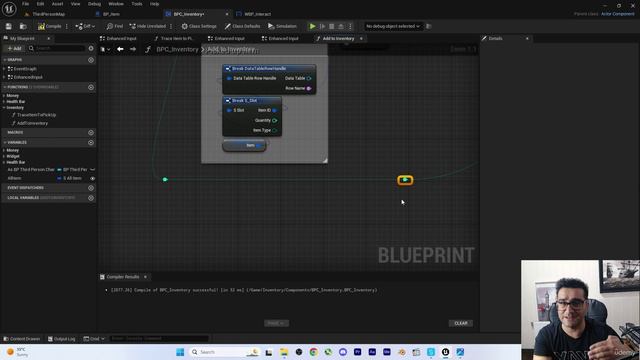The image size is (640, 360).
Task: Add a new macro with plus icon
Action: click(91, 132)
